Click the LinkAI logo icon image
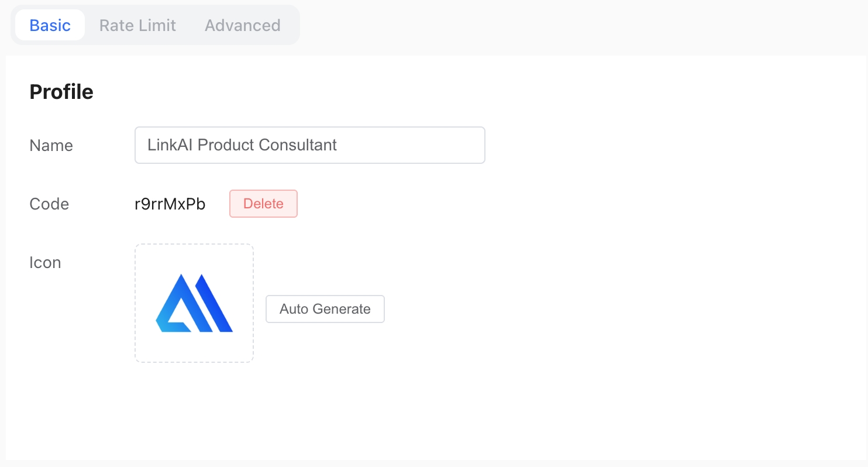The width and height of the screenshot is (868, 467). pyautogui.click(x=194, y=303)
